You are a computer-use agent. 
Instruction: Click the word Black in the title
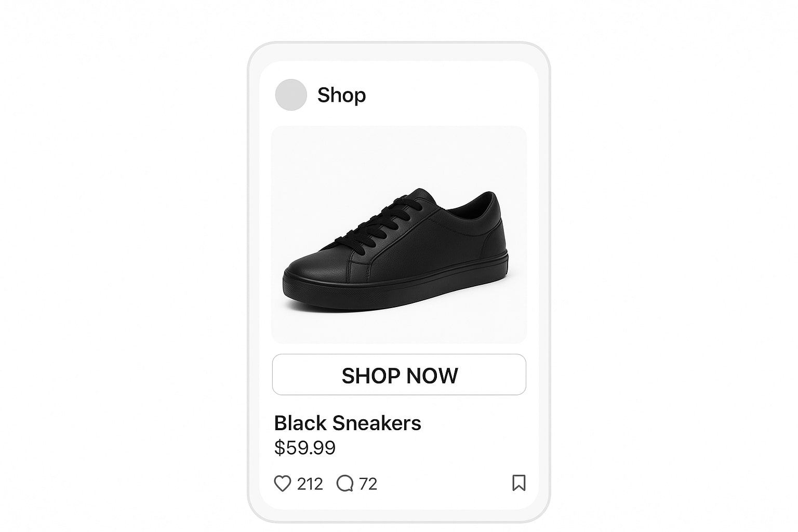pos(300,423)
